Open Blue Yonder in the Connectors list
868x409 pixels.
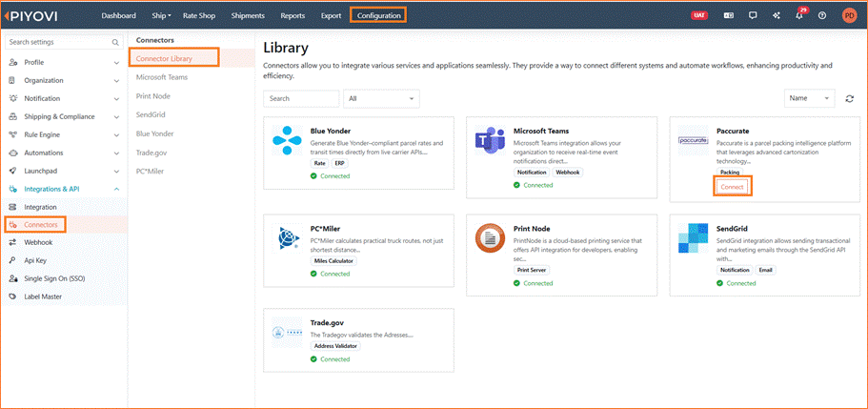[x=154, y=133]
